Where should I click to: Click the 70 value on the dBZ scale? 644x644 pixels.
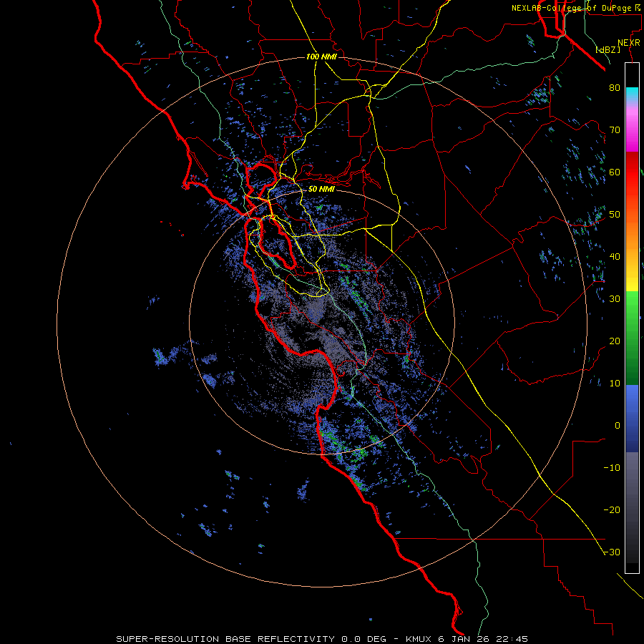pos(615,130)
